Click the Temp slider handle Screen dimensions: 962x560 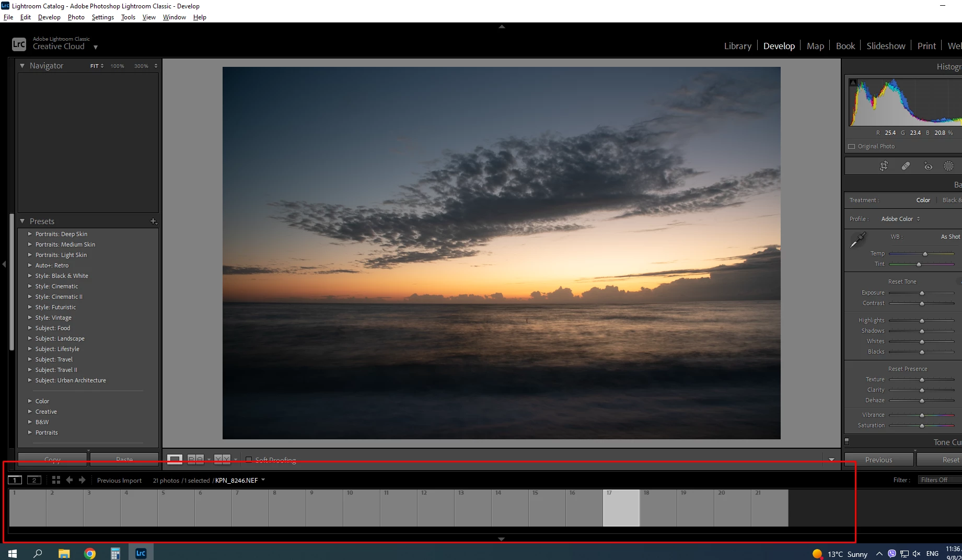[x=925, y=254]
